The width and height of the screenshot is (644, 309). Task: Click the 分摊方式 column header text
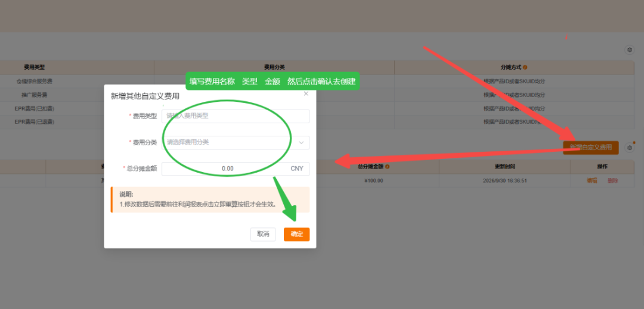click(x=512, y=67)
